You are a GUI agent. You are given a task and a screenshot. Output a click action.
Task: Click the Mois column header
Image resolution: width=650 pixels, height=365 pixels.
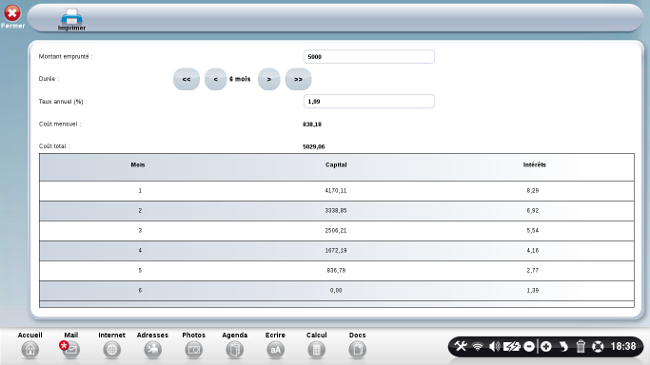click(x=138, y=165)
